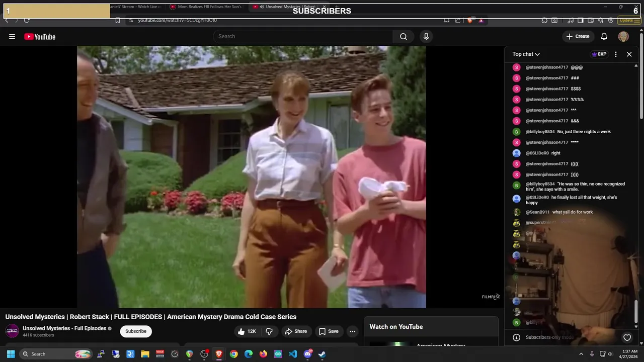
Task: Open Brave Shields lion icon
Action: click(x=470, y=20)
